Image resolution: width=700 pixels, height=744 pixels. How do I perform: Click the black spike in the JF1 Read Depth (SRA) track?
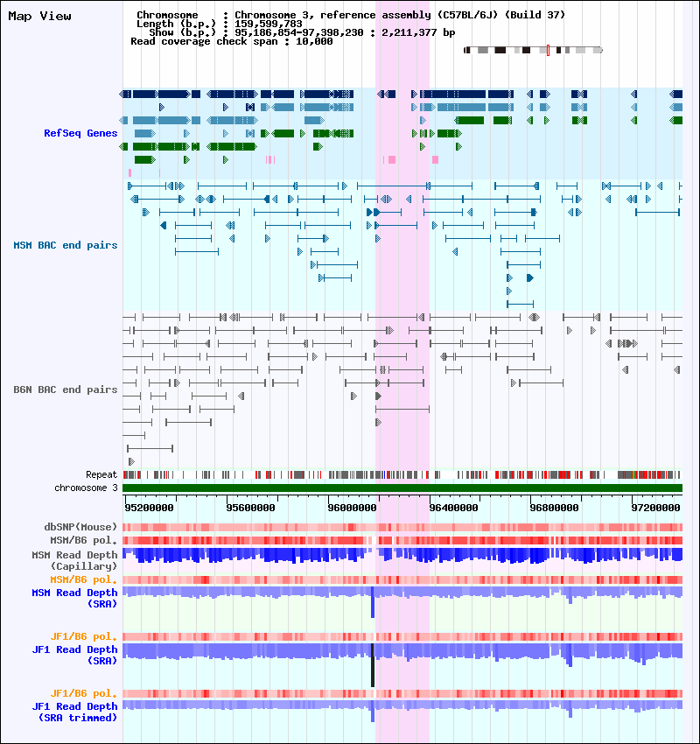(373, 665)
